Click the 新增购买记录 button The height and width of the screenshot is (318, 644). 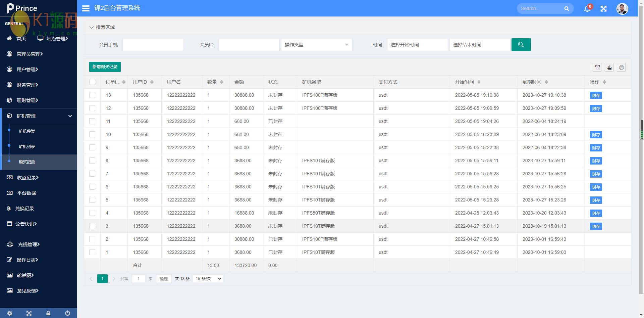[x=105, y=67]
